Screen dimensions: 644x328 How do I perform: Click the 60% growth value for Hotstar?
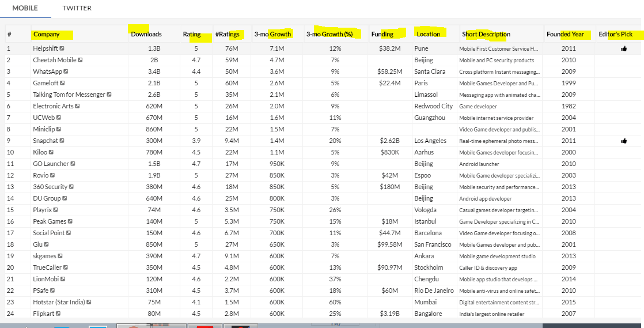click(x=335, y=301)
